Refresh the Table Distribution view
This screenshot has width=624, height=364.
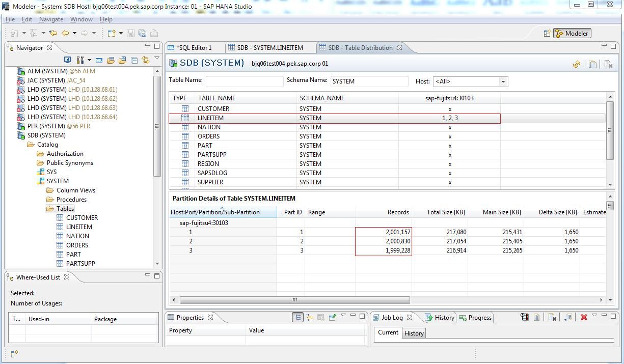coord(577,64)
